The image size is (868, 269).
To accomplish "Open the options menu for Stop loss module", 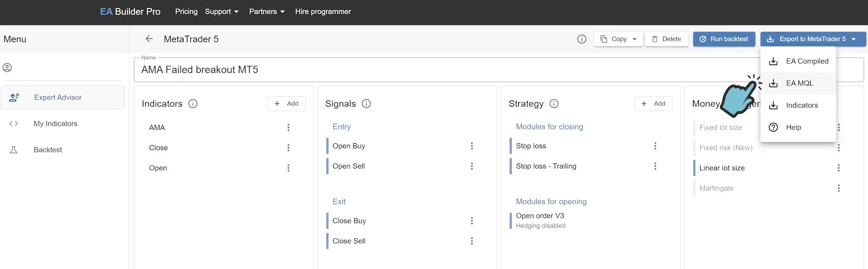I will point(655,146).
